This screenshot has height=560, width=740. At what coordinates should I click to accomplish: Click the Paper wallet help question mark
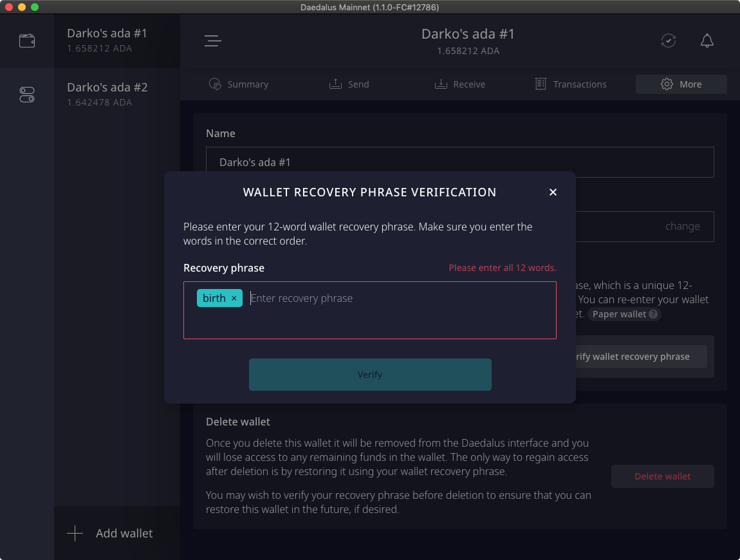click(x=653, y=315)
